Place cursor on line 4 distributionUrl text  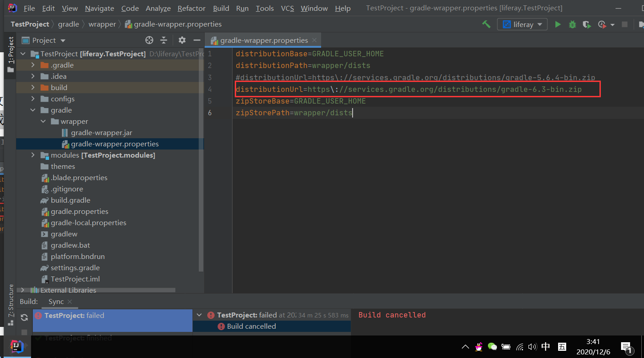pyautogui.click(x=408, y=89)
